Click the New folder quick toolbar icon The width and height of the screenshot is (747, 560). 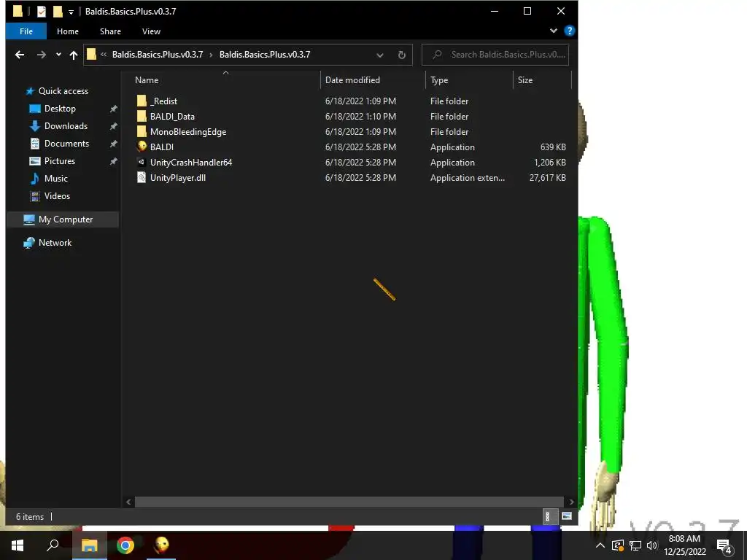point(58,12)
